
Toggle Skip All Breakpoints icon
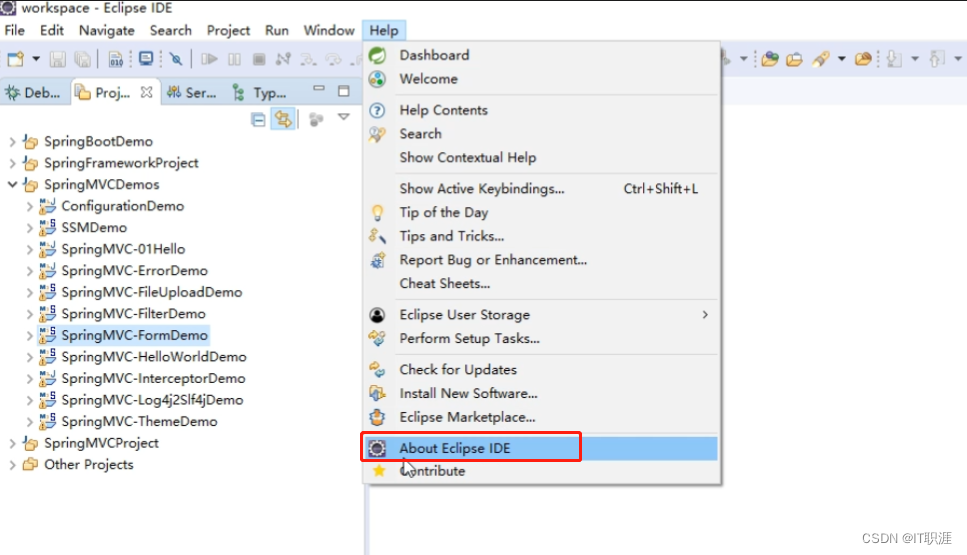(176, 59)
